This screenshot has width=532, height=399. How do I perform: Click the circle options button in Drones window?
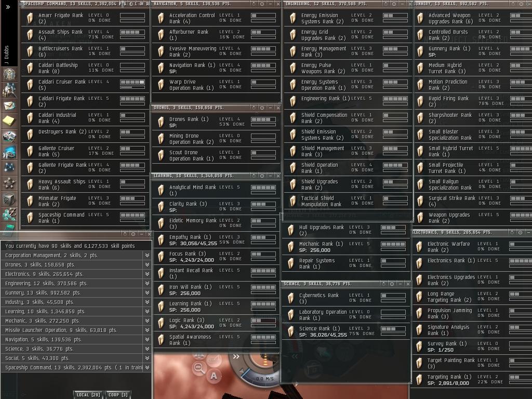coord(262,108)
